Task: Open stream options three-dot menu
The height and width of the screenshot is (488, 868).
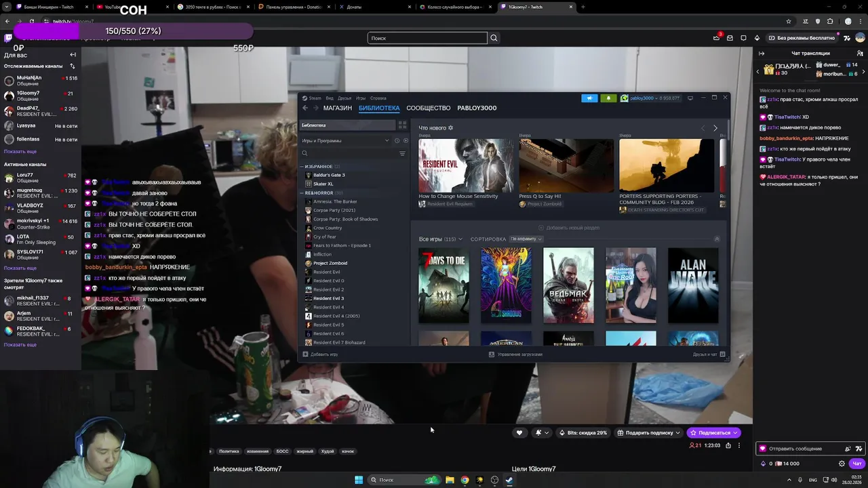Action: click(x=739, y=445)
